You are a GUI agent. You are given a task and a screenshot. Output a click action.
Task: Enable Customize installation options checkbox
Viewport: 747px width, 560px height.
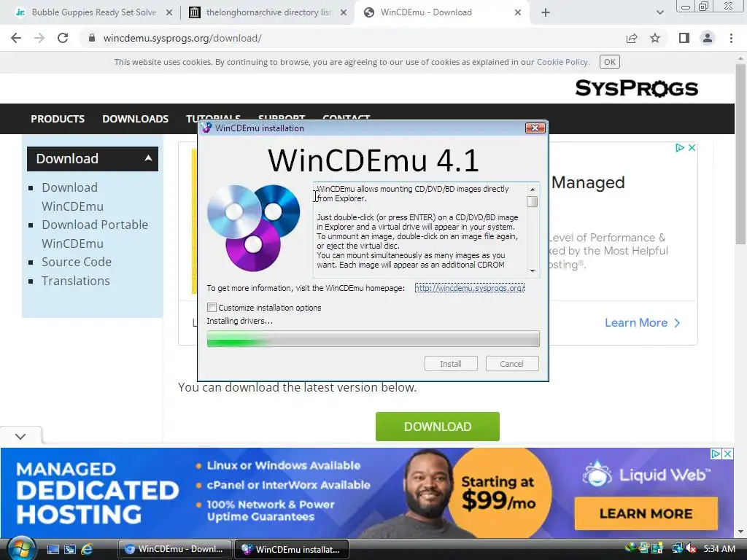[212, 308]
